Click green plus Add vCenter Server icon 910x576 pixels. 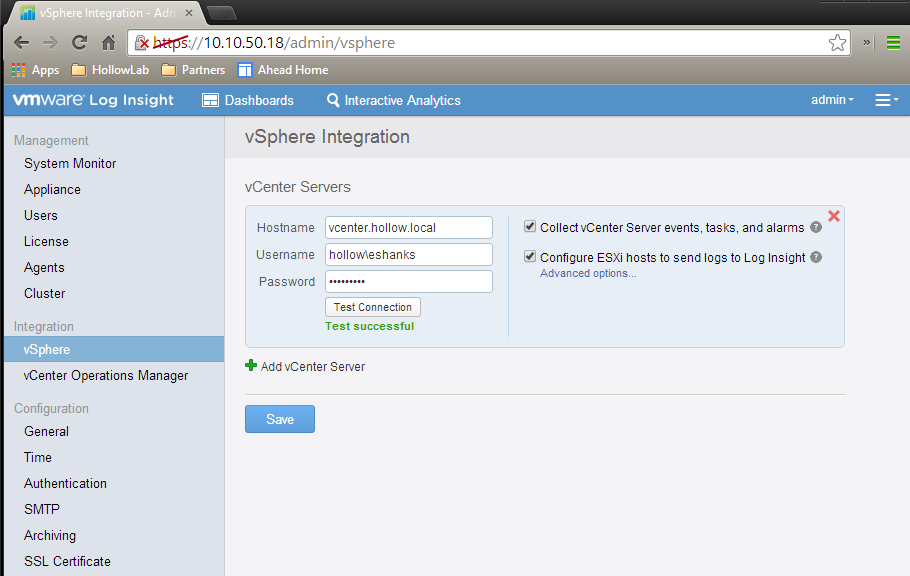251,366
